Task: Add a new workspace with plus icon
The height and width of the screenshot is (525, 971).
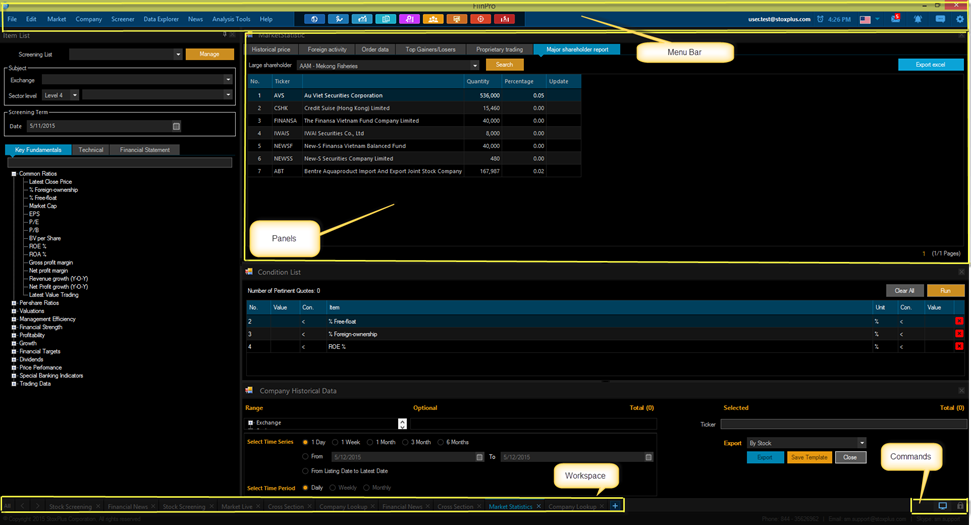Action: point(615,506)
